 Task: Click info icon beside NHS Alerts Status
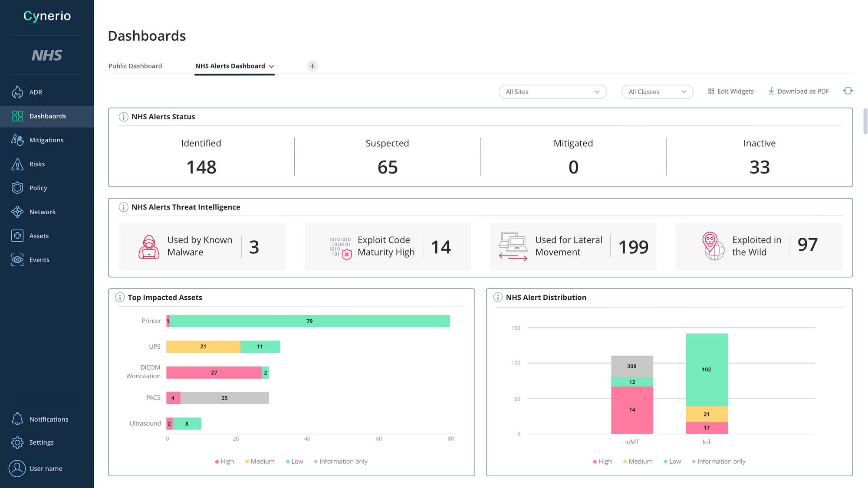click(x=123, y=117)
